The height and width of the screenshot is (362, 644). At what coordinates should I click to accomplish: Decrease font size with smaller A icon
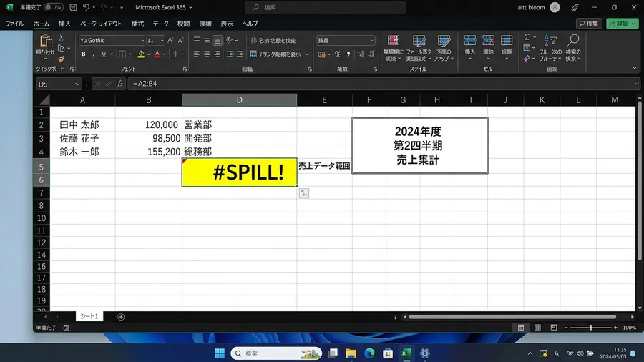180,40
